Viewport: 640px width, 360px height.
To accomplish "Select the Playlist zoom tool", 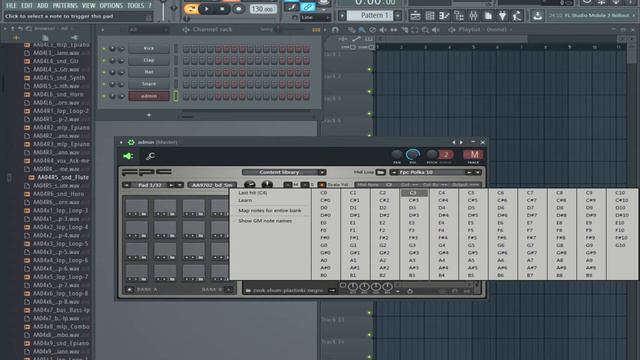I will point(425,29).
